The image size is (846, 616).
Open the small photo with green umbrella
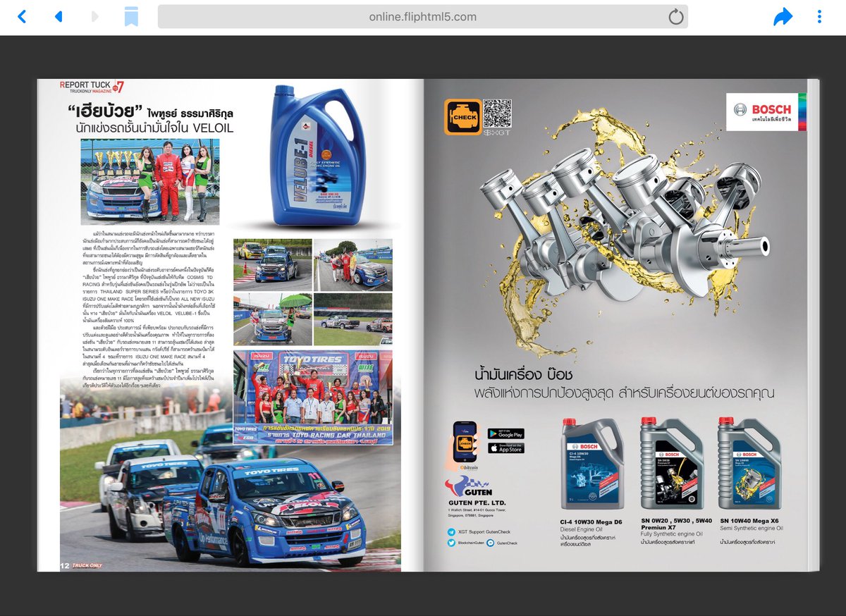tap(272, 320)
